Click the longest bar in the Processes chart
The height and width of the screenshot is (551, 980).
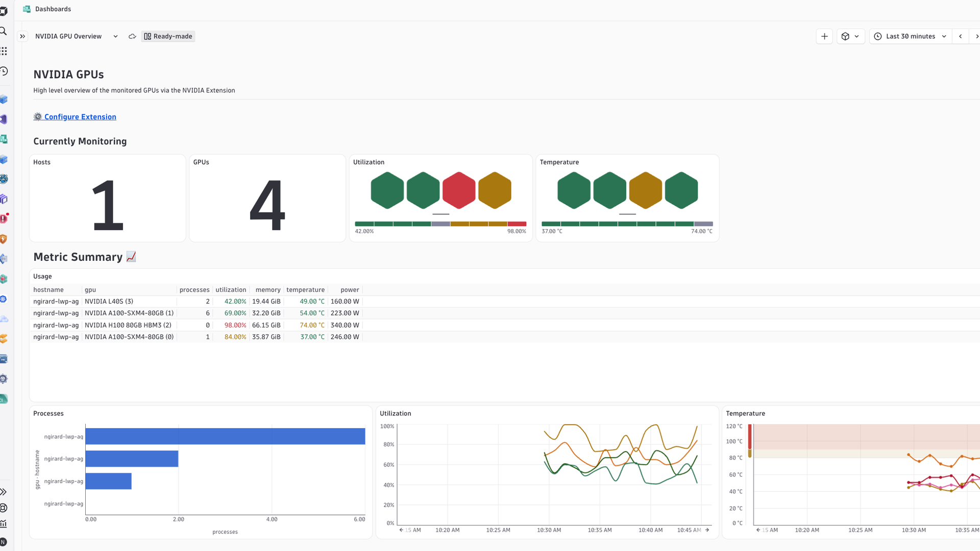pyautogui.click(x=225, y=436)
